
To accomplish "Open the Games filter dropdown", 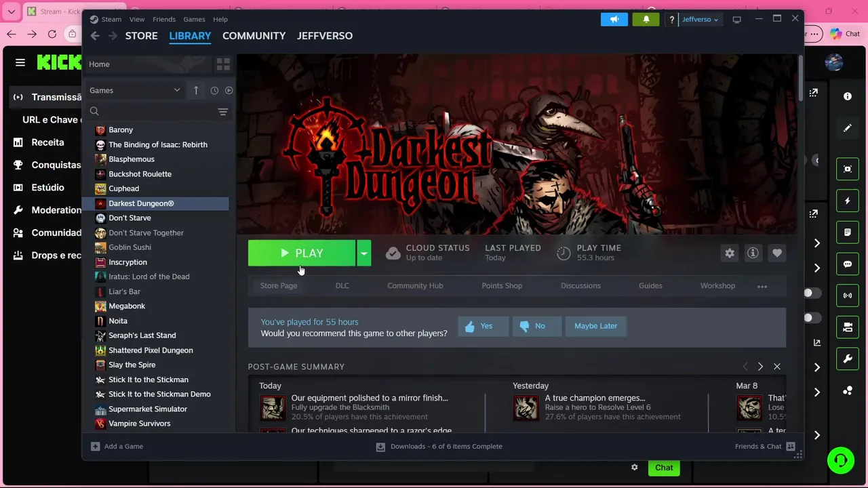I will pyautogui.click(x=134, y=90).
